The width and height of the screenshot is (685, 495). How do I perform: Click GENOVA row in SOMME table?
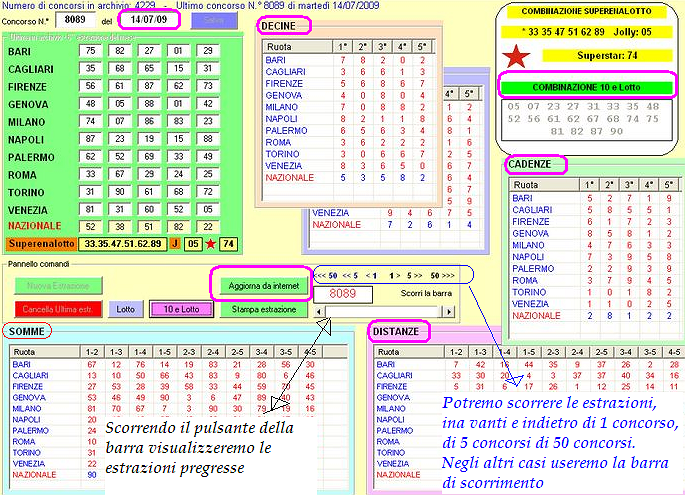click(x=178, y=398)
